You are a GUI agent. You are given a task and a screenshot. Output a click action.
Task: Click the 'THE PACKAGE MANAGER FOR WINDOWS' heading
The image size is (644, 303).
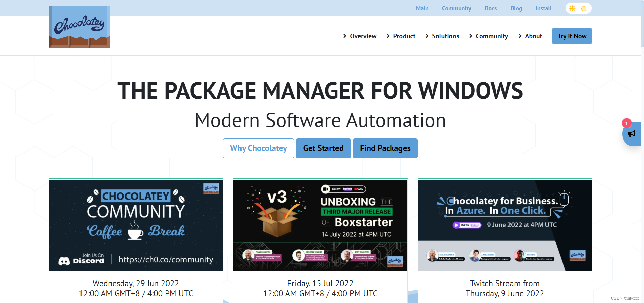320,91
